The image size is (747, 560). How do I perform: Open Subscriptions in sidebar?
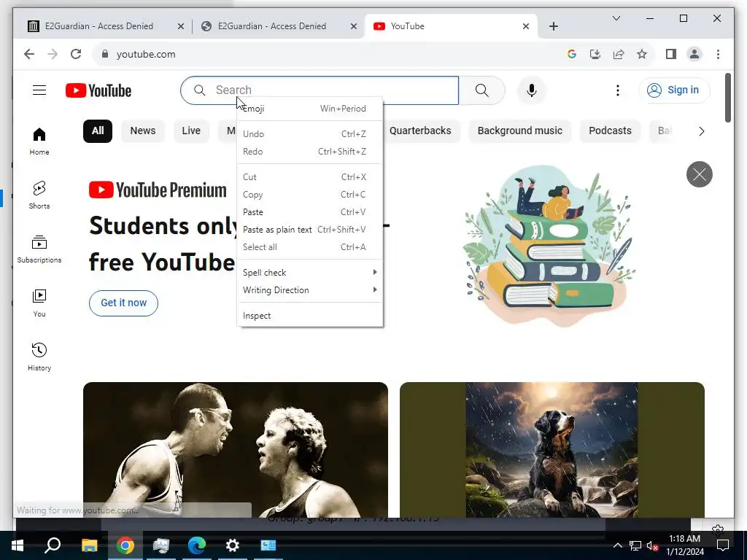[39, 249]
